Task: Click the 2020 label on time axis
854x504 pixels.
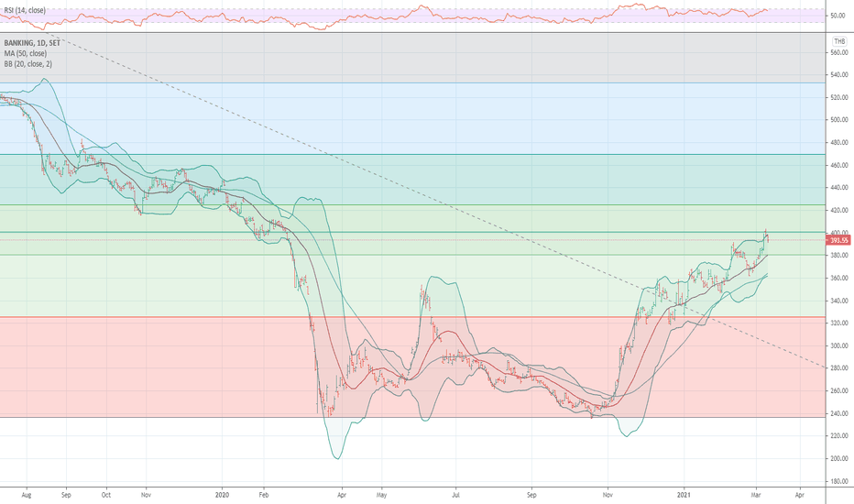Action: [223, 495]
